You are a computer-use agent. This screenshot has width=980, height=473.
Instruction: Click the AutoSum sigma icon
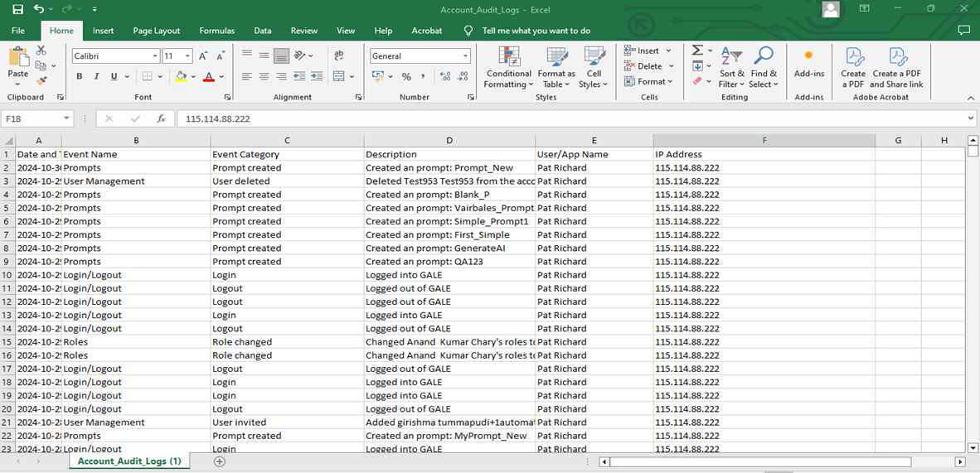coord(697,51)
